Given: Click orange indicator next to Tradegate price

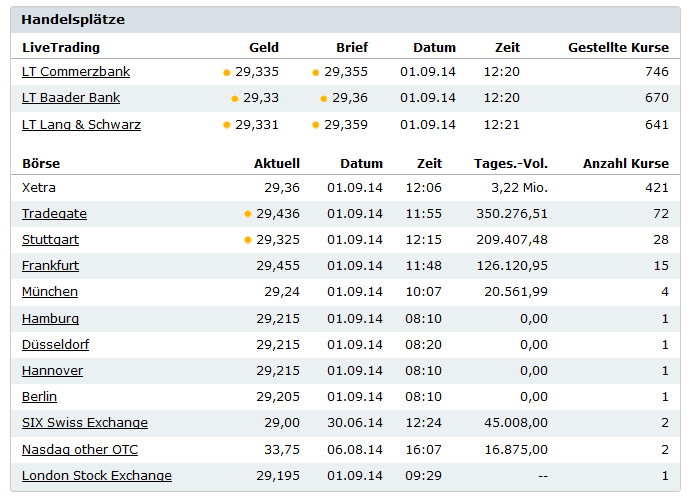Looking at the screenshot, I should coord(248,214).
